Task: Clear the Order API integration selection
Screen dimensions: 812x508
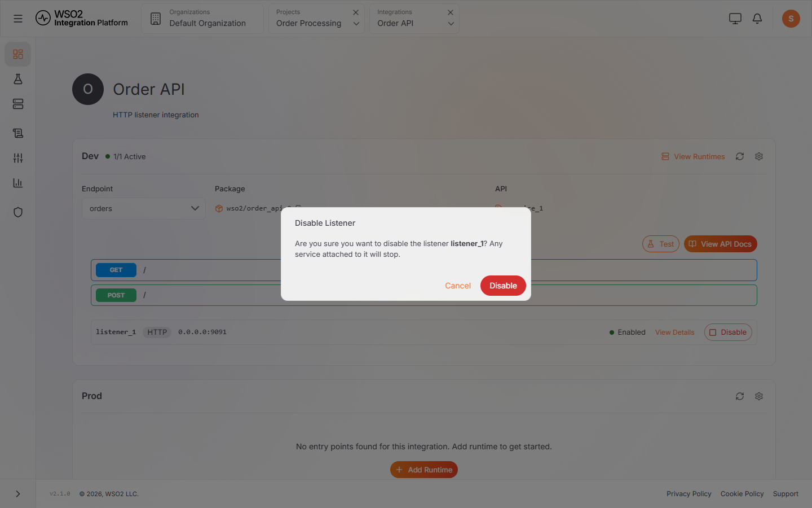Action: click(451, 12)
